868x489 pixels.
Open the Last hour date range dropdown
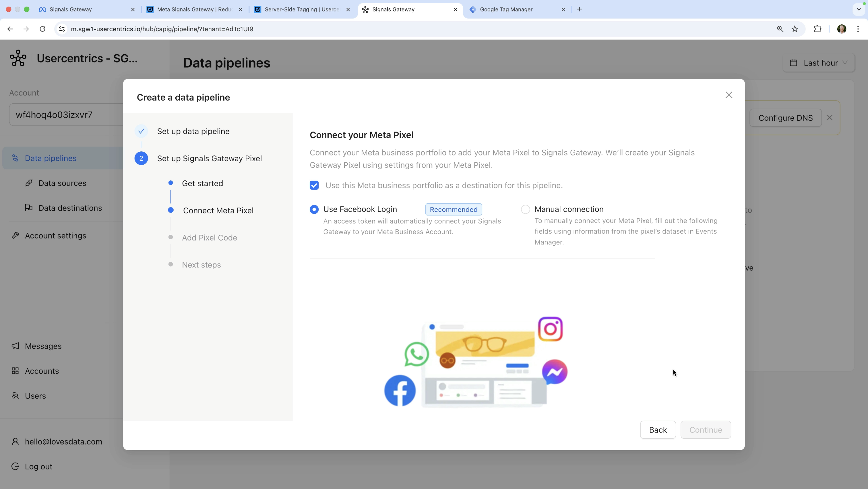[818, 63]
